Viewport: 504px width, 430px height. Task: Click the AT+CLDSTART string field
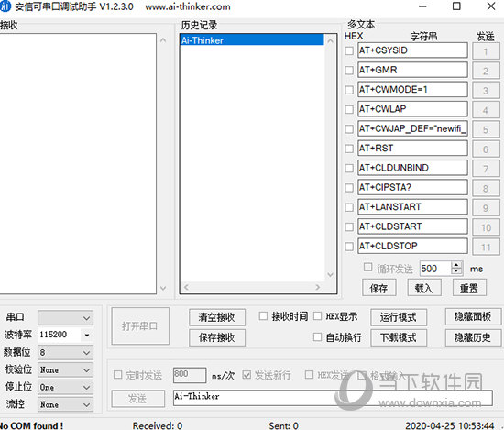[412, 226]
